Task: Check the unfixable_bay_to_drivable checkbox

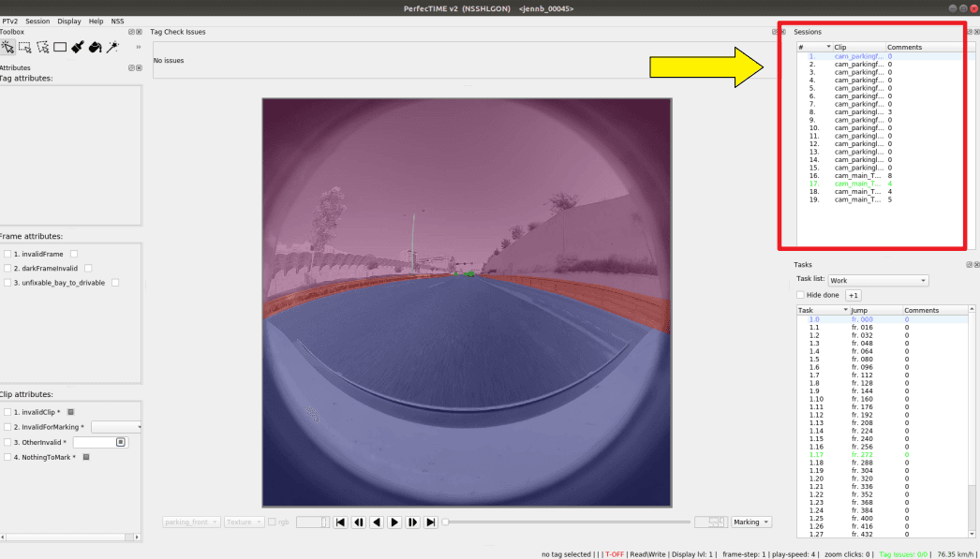Action: point(7,283)
